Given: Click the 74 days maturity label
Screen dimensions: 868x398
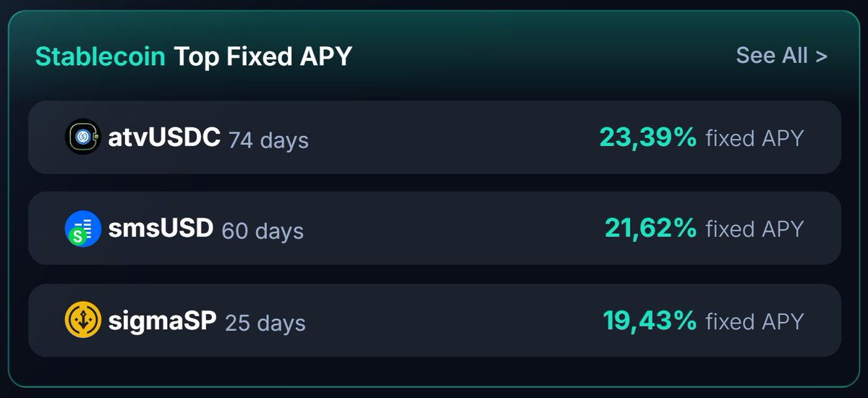Looking at the screenshot, I should point(268,139).
